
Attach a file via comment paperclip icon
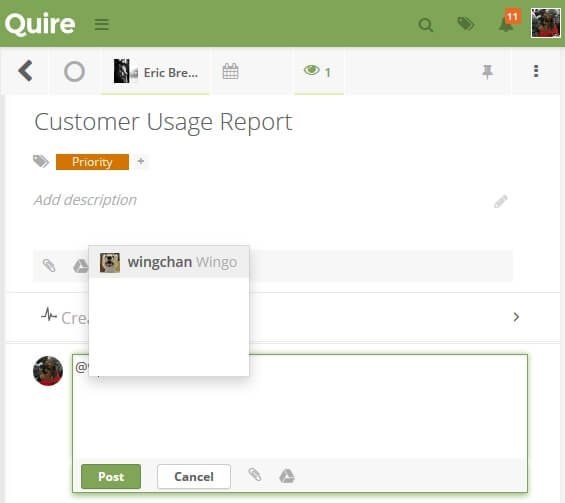[x=254, y=475]
